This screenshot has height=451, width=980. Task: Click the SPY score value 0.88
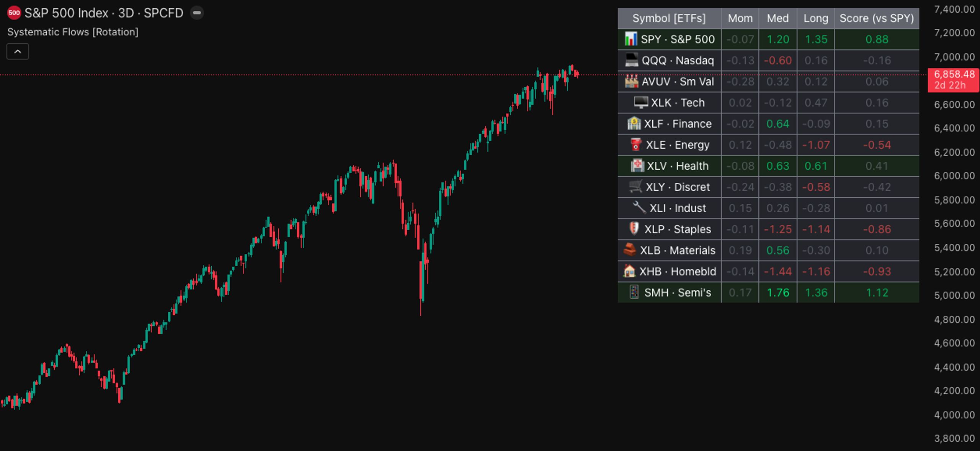877,39
